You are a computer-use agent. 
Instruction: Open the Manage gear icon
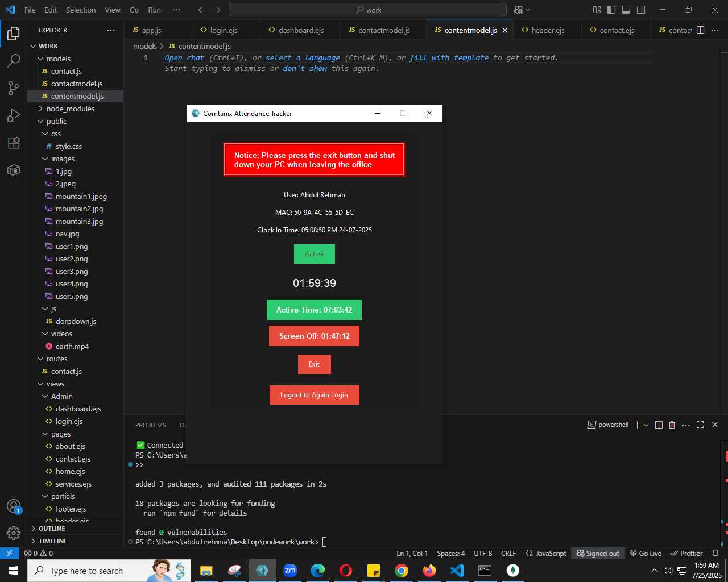click(x=14, y=533)
